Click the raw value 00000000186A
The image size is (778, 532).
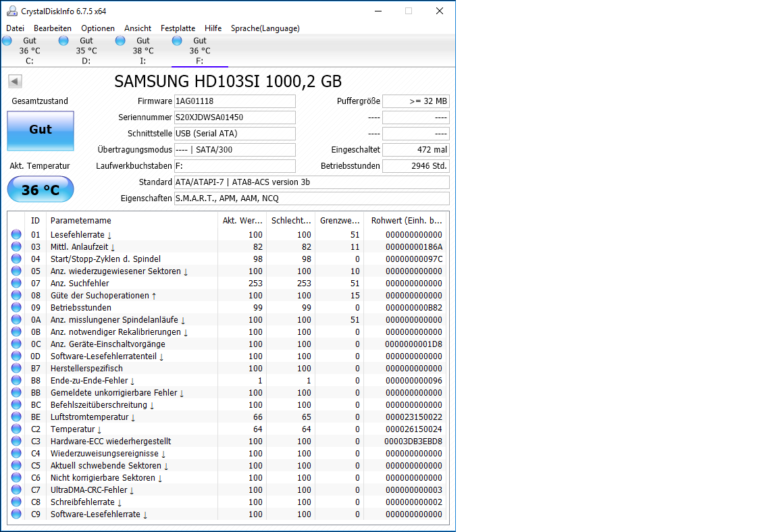coord(414,247)
